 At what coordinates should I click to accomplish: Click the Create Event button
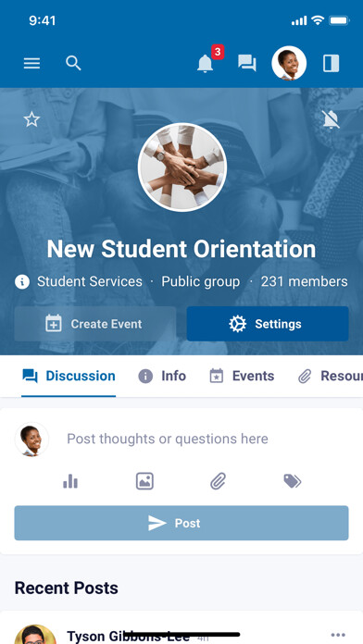pyautogui.click(x=95, y=324)
